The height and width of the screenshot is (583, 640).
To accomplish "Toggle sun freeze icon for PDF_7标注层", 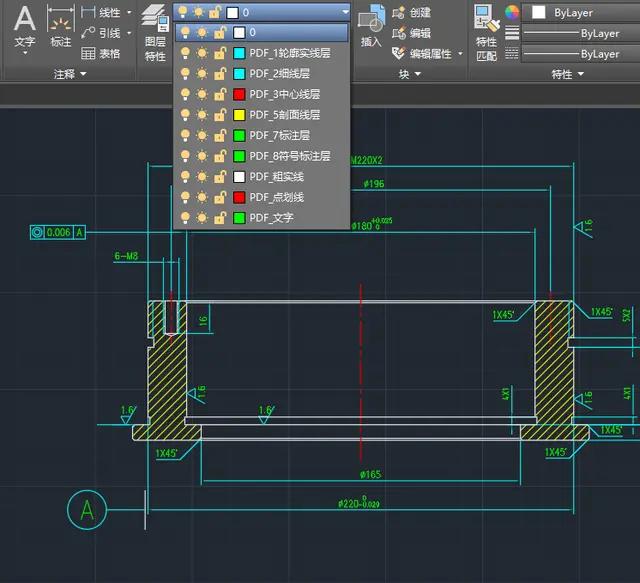I will pos(201,135).
